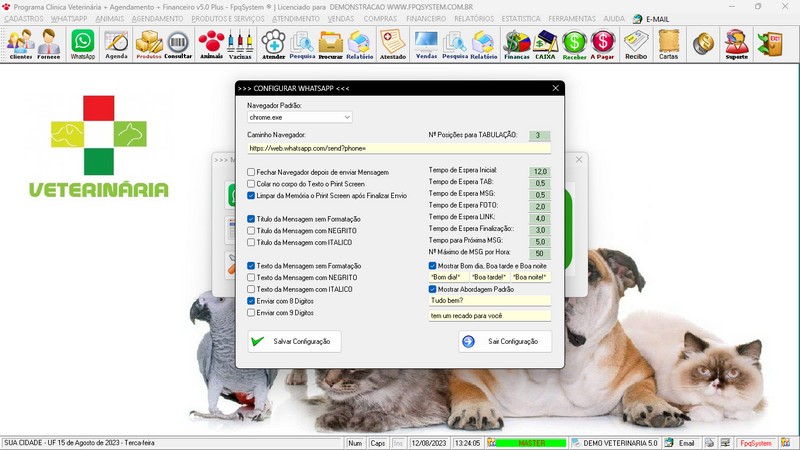Check Texto da Mensagem com ITALICO
The width and height of the screenshot is (800, 450).
(251, 289)
